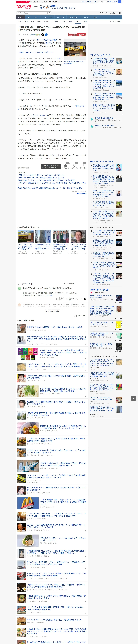The height and width of the screenshot is (644, 138).
Task: Select the トップ navigation tab
Action: click(20, 17)
